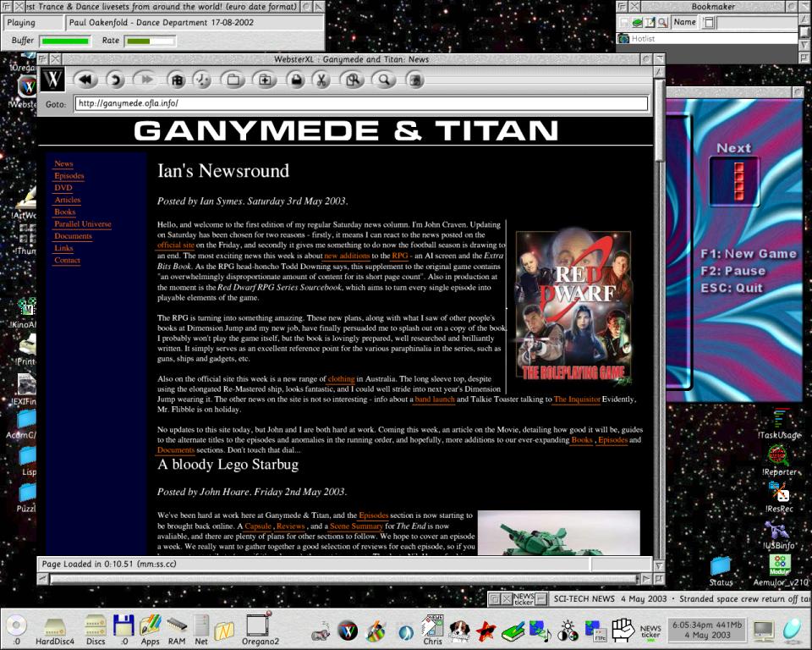Open the WebsterXL hotlist folder button
Viewport: 812px width, 650px height.
tap(233, 80)
